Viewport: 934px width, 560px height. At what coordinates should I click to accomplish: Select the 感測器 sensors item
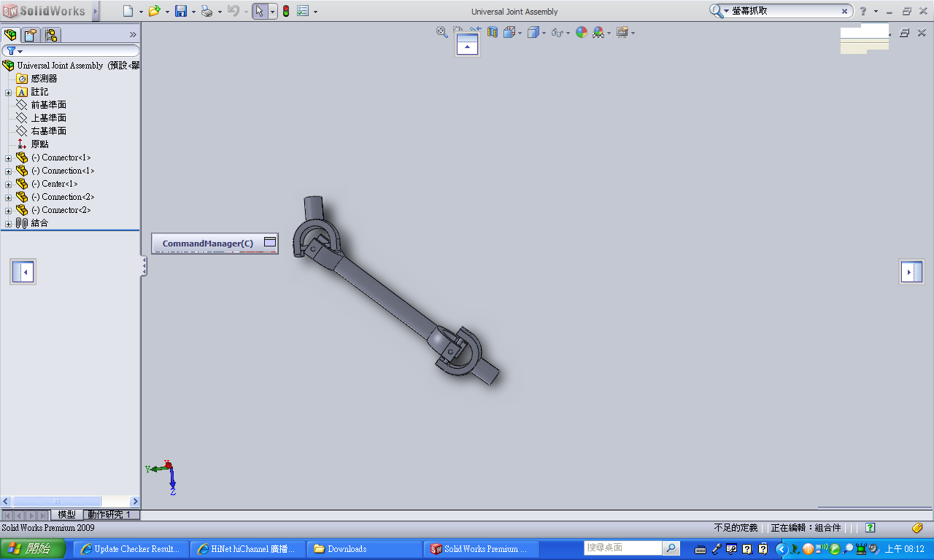coord(36,79)
